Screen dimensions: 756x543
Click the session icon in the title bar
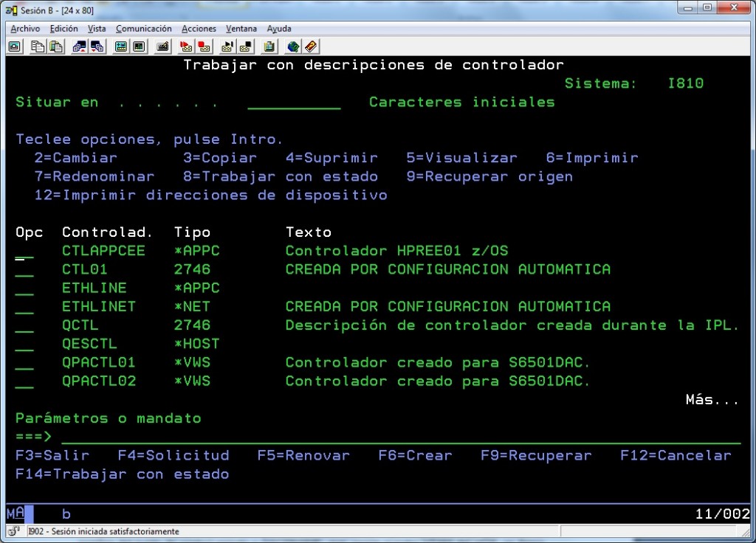point(12,10)
